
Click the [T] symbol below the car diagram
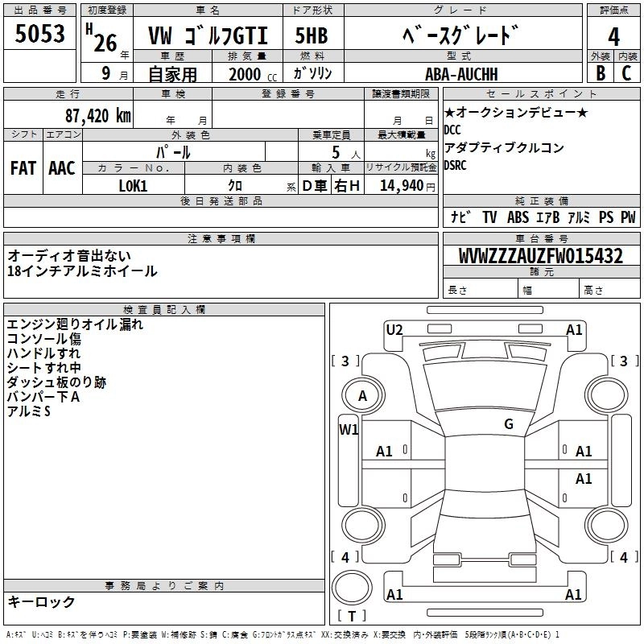[x=351, y=617]
